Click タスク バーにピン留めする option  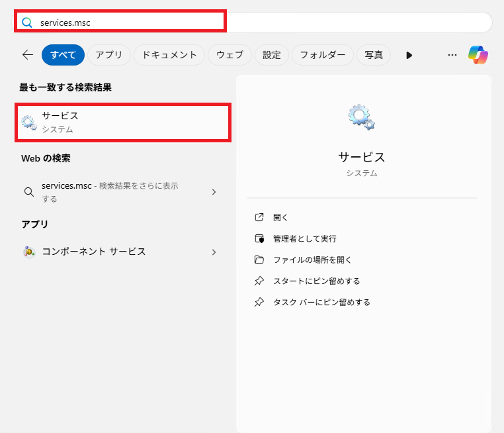tap(321, 302)
